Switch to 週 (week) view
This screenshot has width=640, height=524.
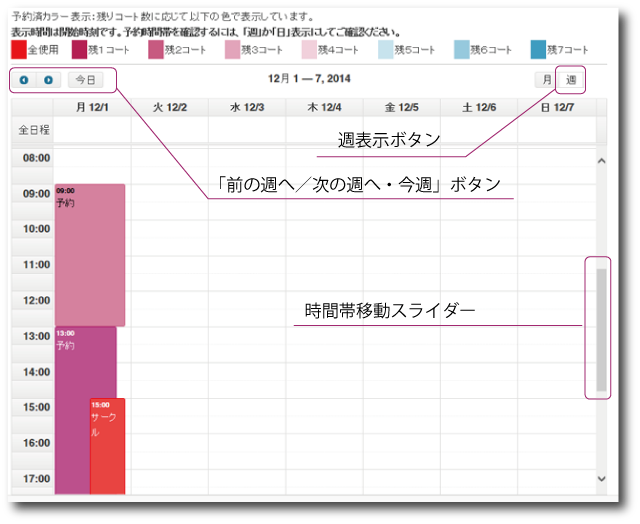(x=571, y=80)
